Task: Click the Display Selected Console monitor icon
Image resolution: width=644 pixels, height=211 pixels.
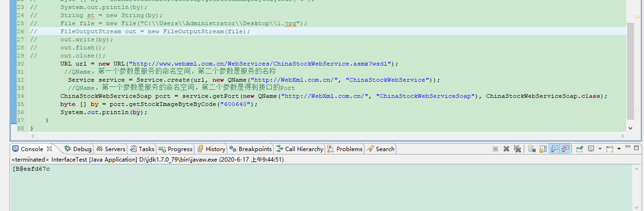Action: 591,149
